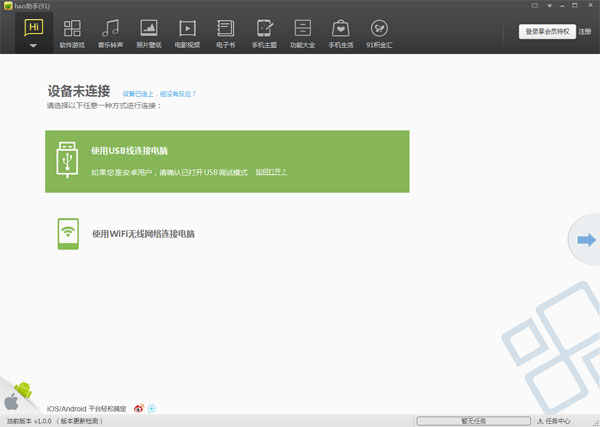This screenshot has width=600, height=427.
Task: Click the 暂无任务 task progress bar
Action: [473, 421]
